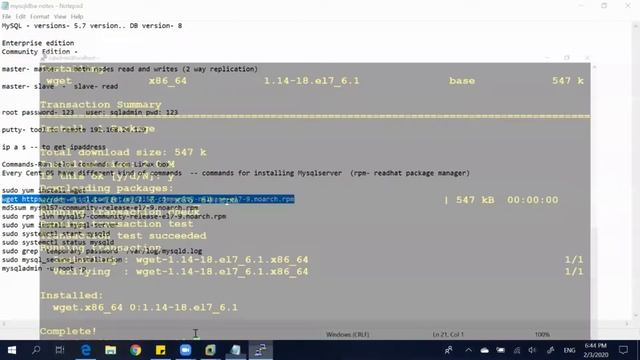The height and width of the screenshot is (360, 640).
Task: Click 'Complete!' line in PuTTY terminal
Action: click(68, 331)
